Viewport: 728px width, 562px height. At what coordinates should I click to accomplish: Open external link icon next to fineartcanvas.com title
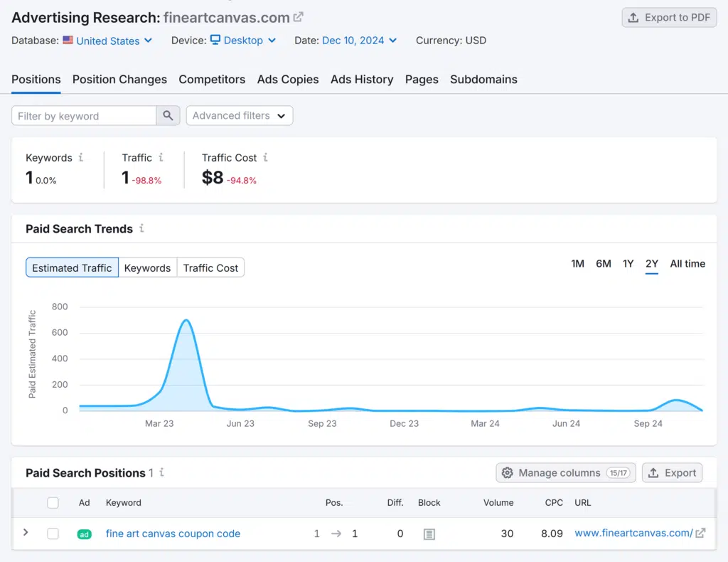pos(299,18)
